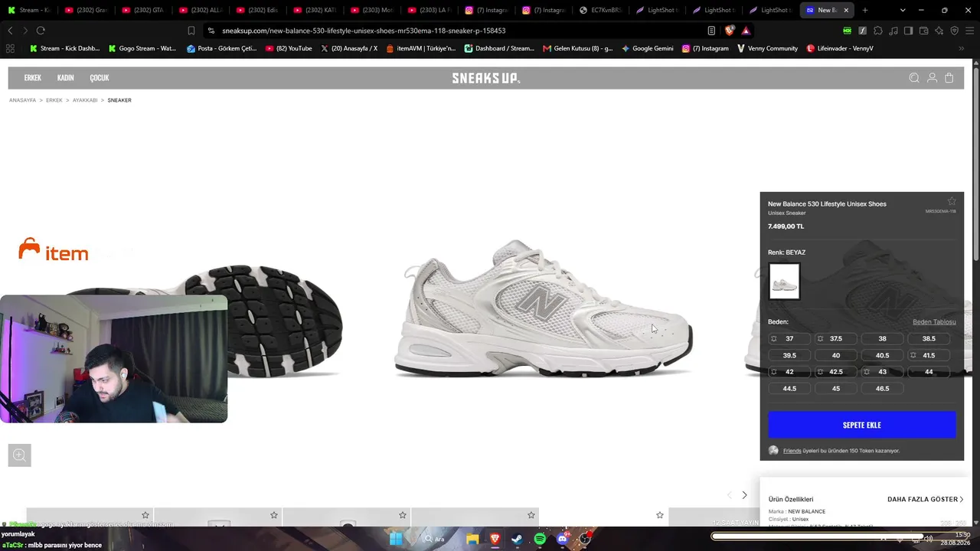Add product to favorites with star icon
Viewport: 980px width, 551px height.
point(952,201)
